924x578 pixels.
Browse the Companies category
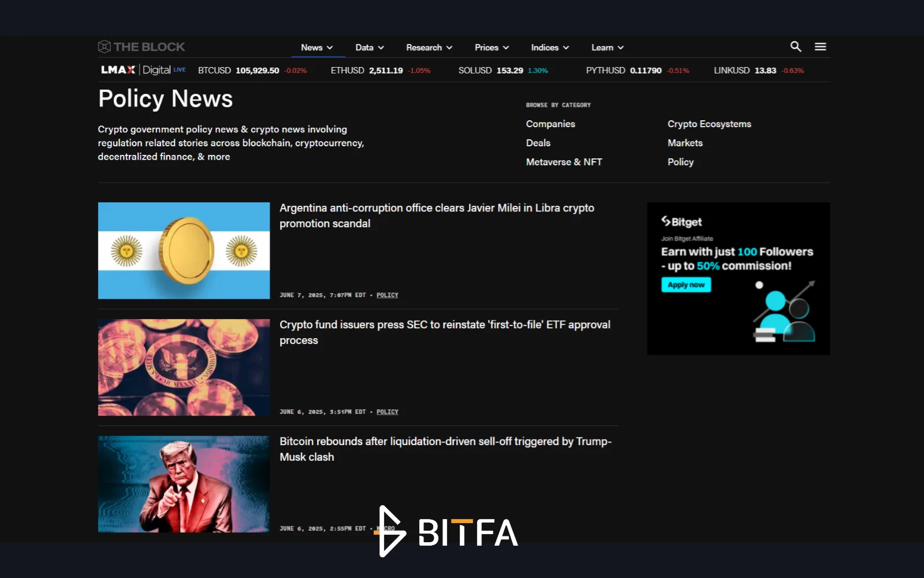[x=550, y=124]
